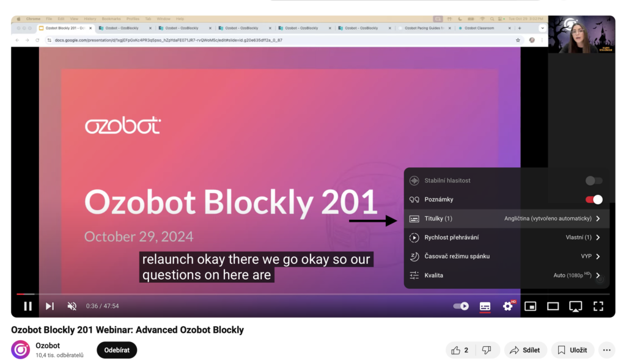Image resolution: width=626 pixels, height=364 pixels.
Task: Share the video using Sdílet
Action: pyautogui.click(x=525, y=350)
